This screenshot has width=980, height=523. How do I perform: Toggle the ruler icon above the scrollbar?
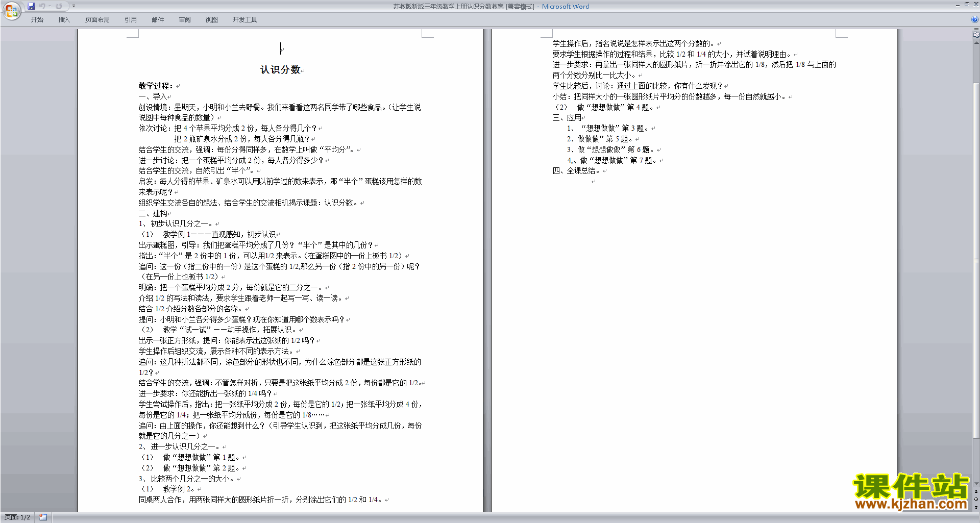point(976,34)
